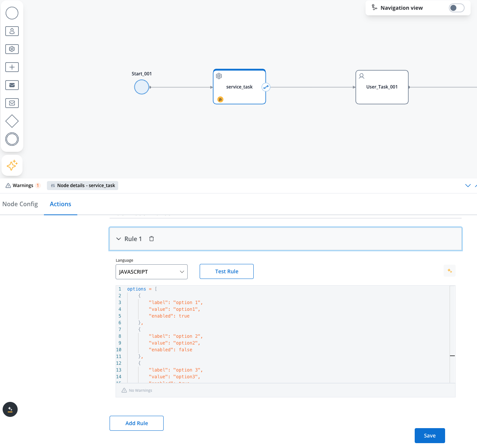Click the warnings count badge 1
Screen dimensions: 477x448
(x=38, y=186)
